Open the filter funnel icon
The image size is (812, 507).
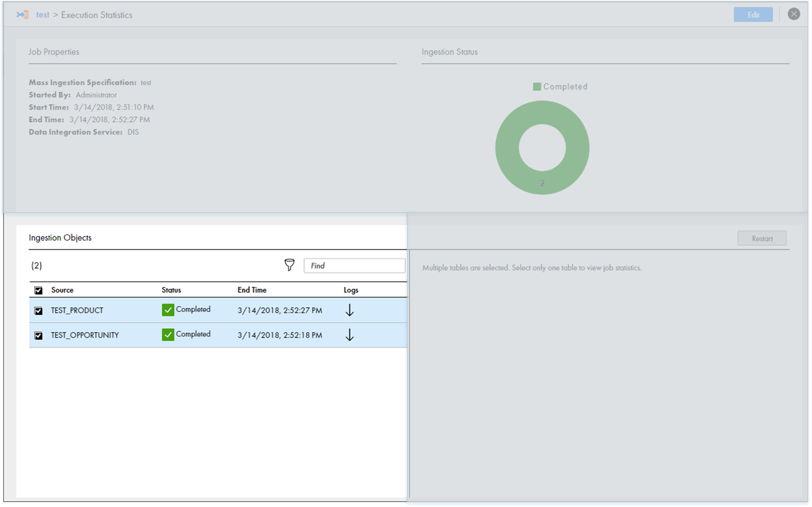pyautogui.click(x=289, y=265)
